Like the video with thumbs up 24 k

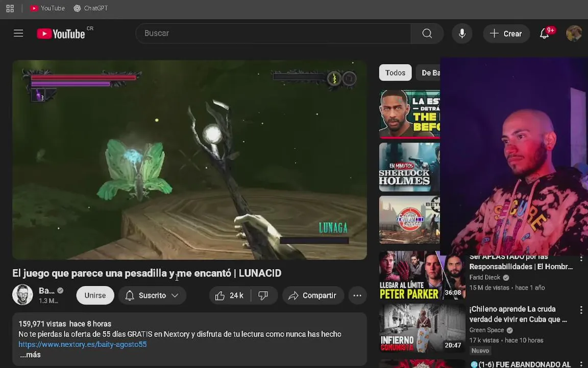tap(230, 295)
